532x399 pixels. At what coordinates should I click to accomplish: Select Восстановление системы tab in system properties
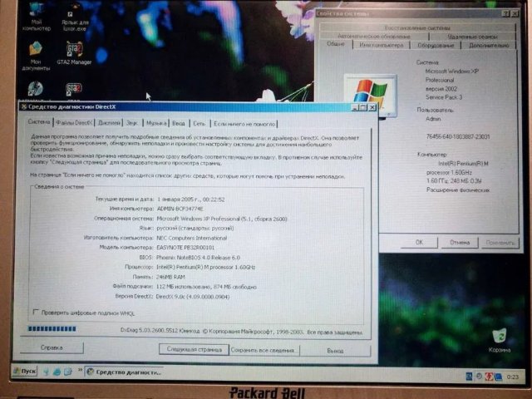[x=417, y=27]
